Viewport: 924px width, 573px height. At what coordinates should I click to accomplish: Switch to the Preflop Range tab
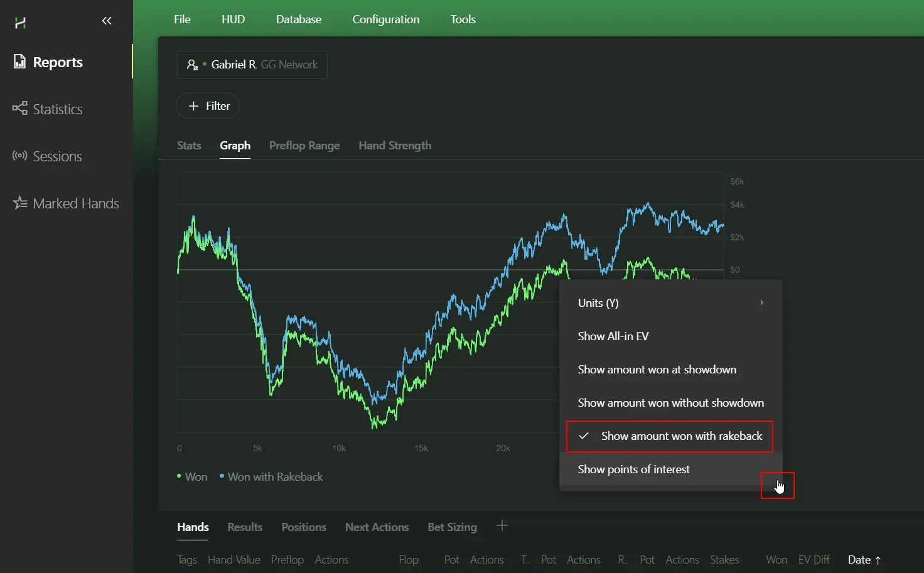304,146
